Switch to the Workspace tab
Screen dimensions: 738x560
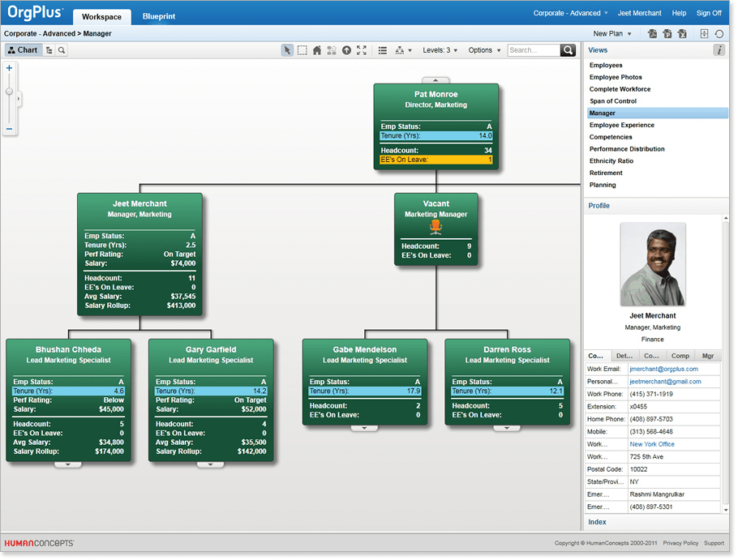(101, 16)
